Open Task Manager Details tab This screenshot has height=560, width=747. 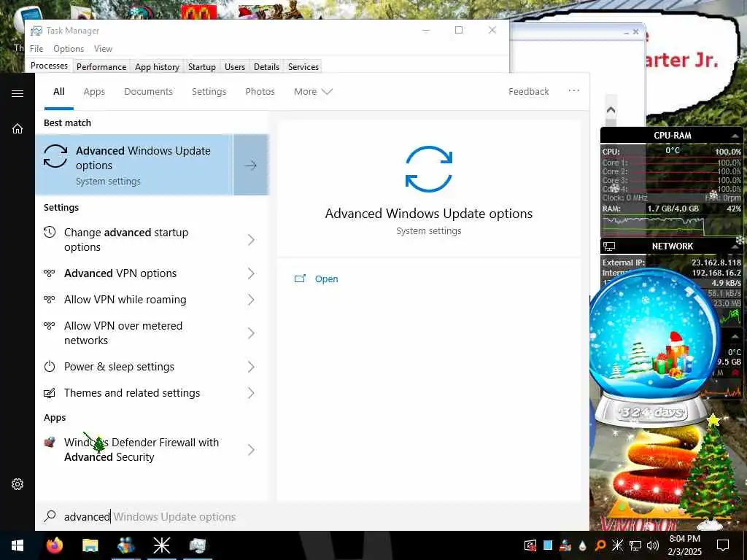pos(266,66)
